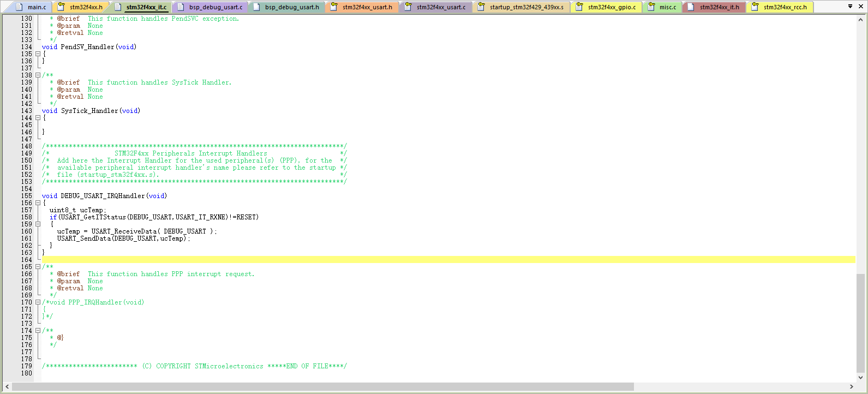Click 'file (startup_stm32f4xx.s).' comment line
Image resolution: width=868 pixels, height=394 pixels.
108,175
